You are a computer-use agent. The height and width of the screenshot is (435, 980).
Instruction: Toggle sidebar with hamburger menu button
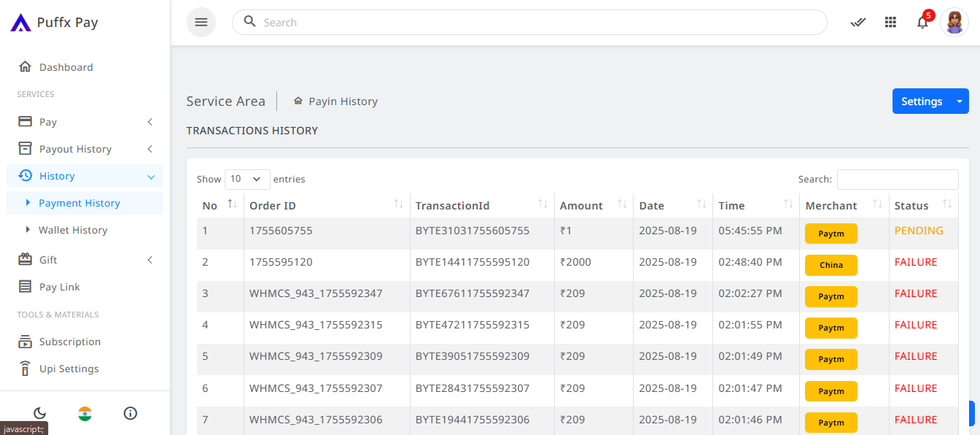(x=201, y=22)
